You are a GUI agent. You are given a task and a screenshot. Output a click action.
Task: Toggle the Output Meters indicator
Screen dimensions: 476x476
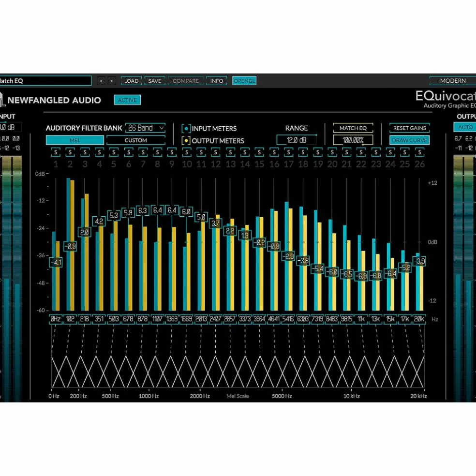186,141
